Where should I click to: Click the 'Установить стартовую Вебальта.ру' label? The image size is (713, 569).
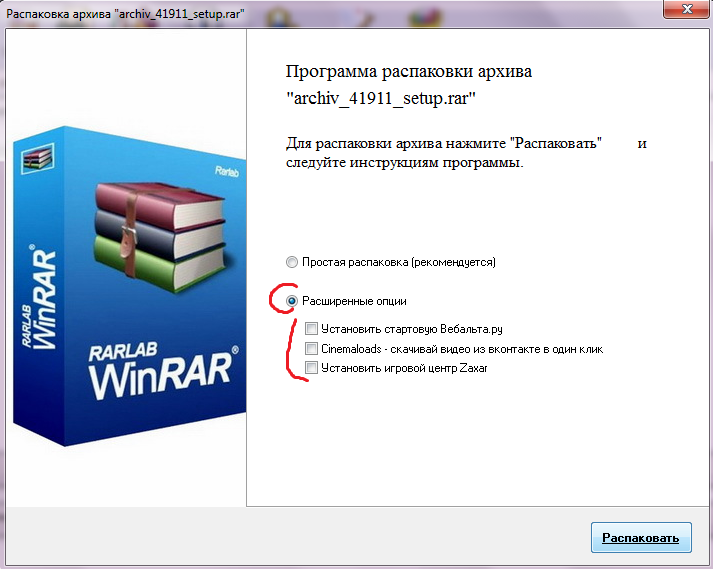click(412, 329)
